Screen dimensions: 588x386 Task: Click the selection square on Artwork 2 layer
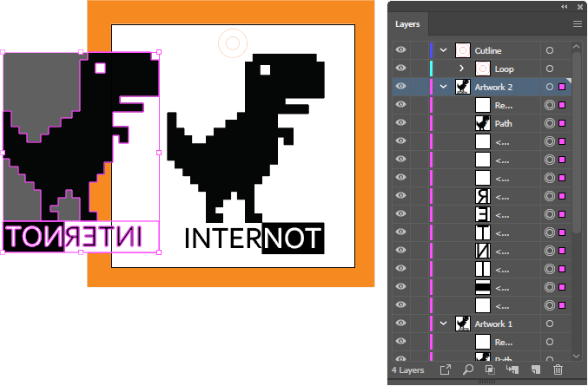(x=562, y=87)
